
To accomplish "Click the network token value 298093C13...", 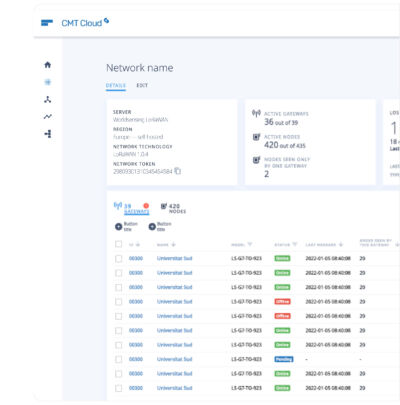I will tap(143, 171).
